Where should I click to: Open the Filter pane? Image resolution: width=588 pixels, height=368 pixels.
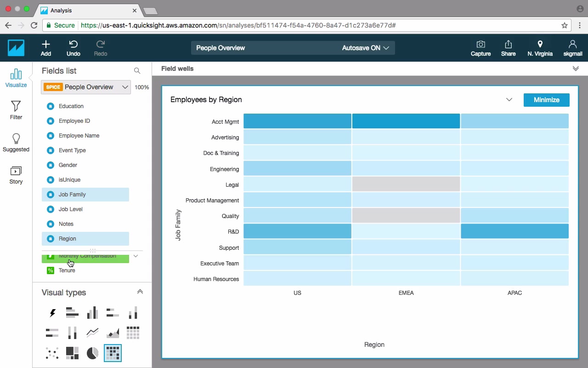pos(16,110)
